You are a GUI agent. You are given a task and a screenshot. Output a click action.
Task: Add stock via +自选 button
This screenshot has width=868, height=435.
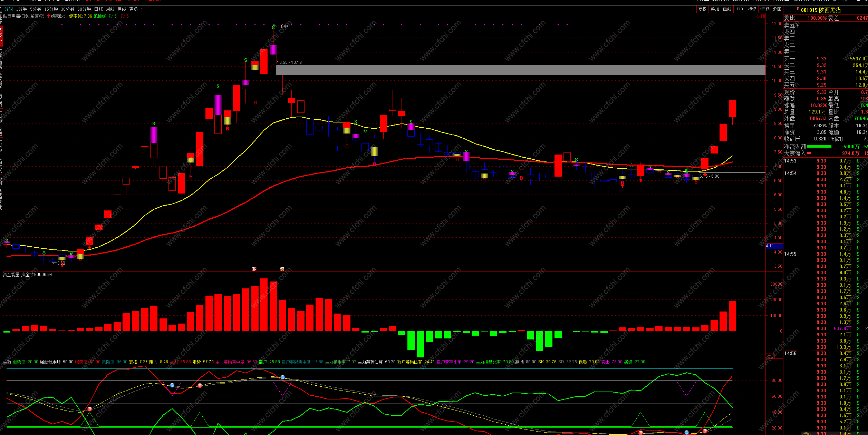[765, 9]
